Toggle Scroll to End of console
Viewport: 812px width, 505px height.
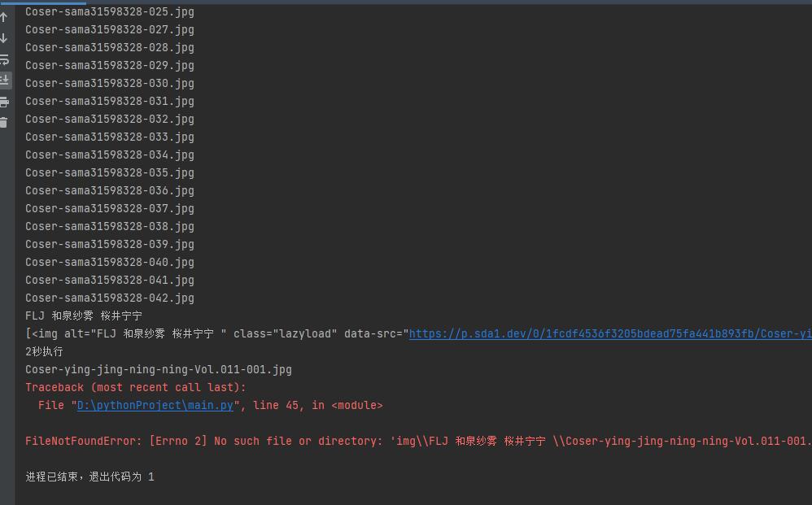click(5, 80)
